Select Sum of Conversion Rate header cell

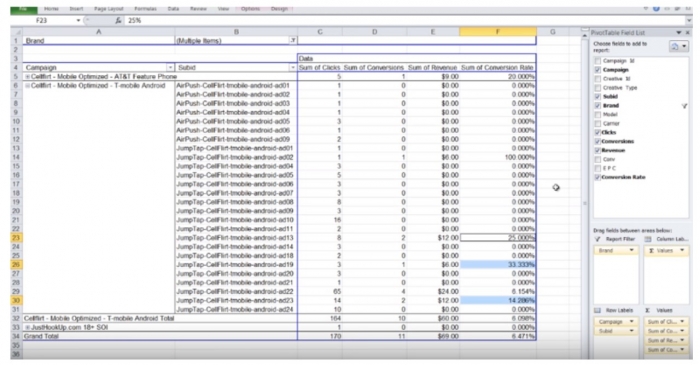point(498,67)
